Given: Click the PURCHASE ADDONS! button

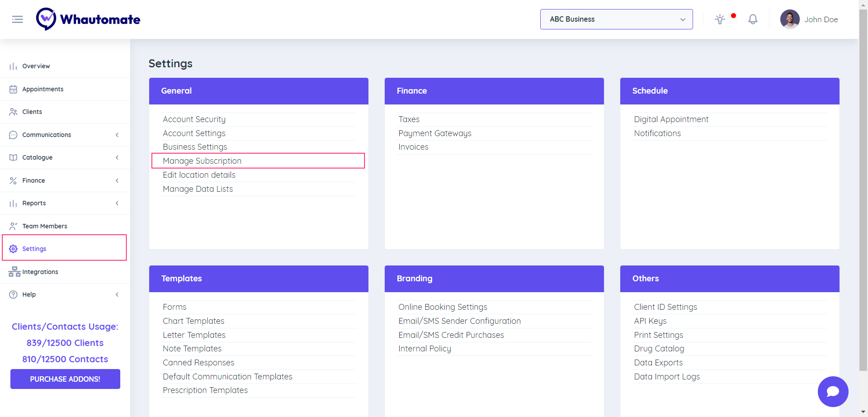Looking at the screenshot, I should click(x=65, y=379).
